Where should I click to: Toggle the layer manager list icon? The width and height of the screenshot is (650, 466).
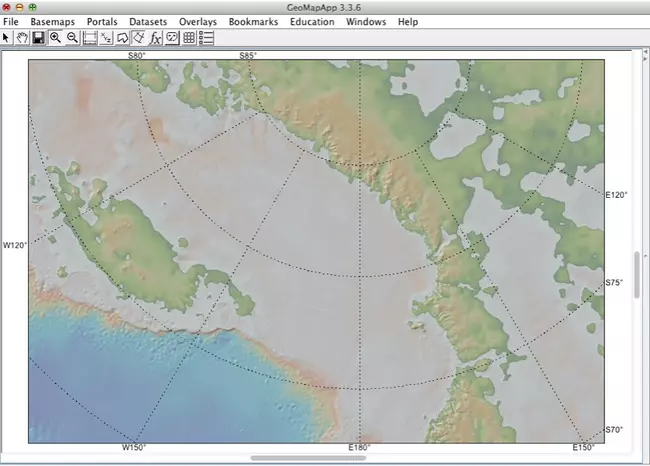point(206,38)
